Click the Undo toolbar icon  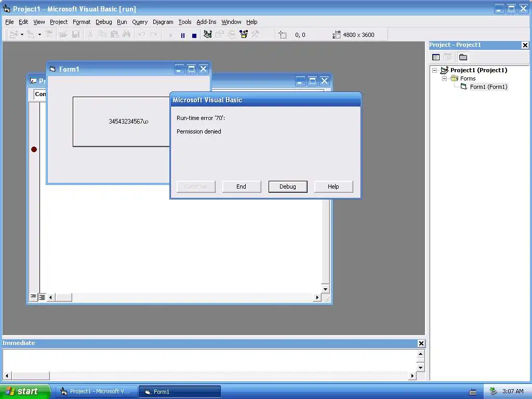coord(142,35)
